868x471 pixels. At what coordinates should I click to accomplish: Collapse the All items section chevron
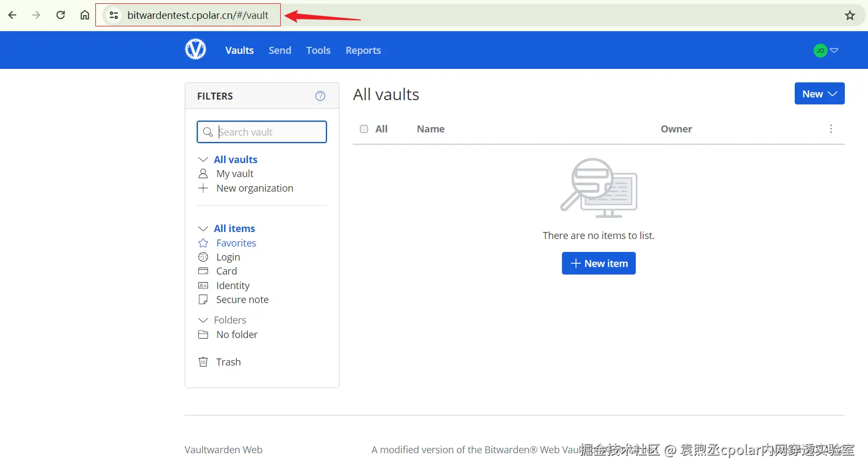[x=203, y=228]
